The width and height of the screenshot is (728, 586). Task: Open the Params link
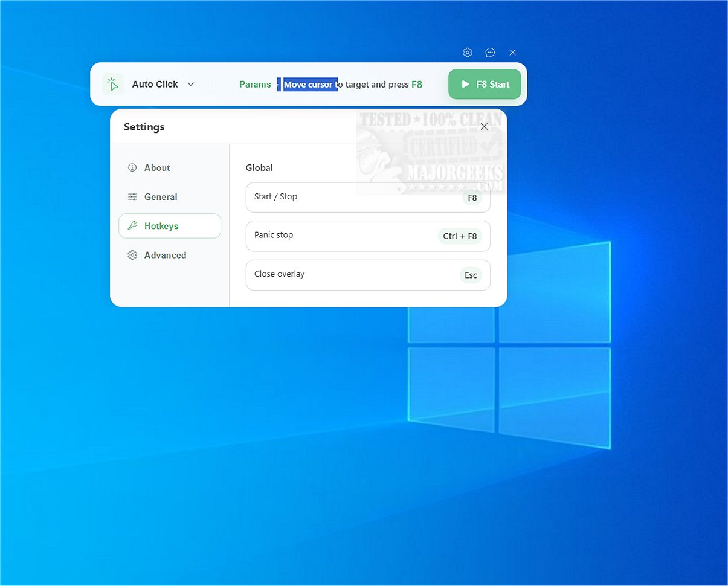255,85
